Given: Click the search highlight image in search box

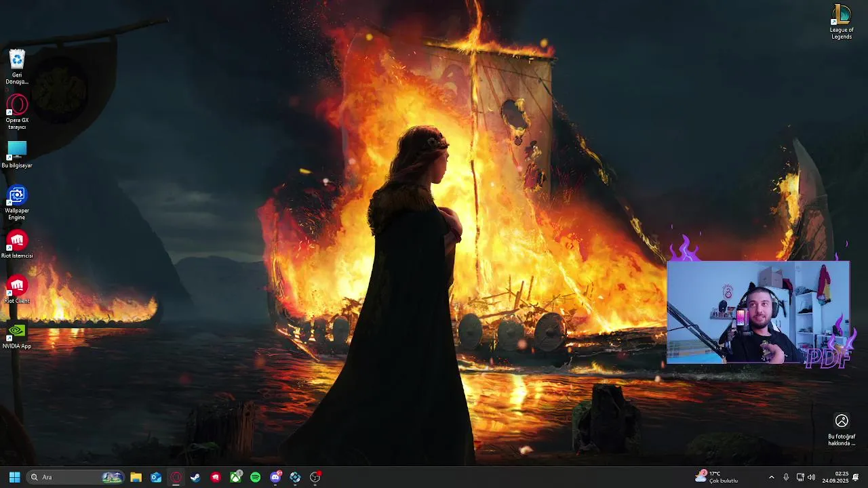Looking at the screenshot, I should (113, 477).
